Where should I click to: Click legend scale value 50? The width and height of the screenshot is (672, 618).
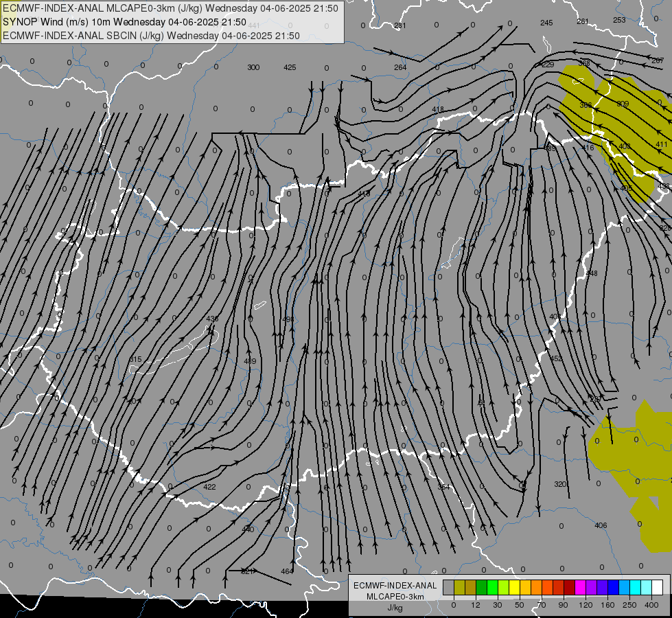(519, 605)
